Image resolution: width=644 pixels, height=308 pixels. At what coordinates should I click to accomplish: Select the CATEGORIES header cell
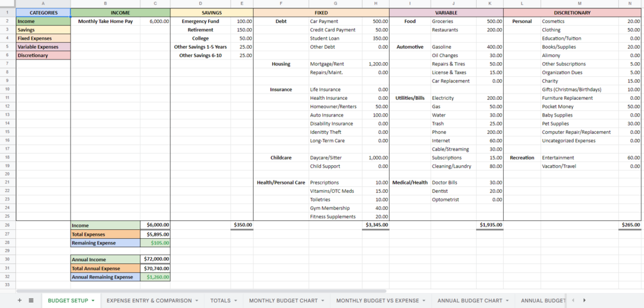tap(44, 13)
